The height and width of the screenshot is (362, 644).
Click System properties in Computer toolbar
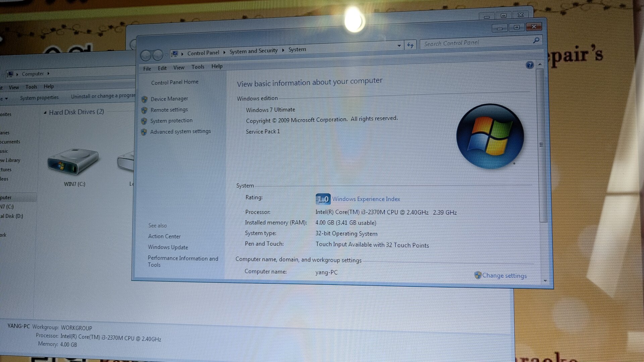(x=39, y=98)
